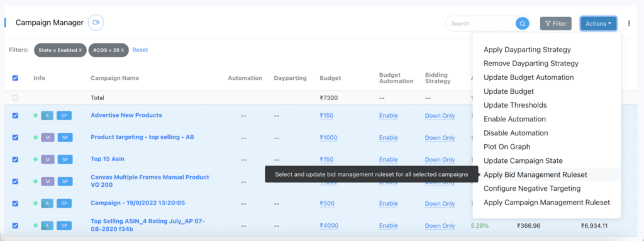This screenshot has width=644, height=241.
Task: Click the M badge on Top 15 Asin row
Action: (x=48, y=159)
